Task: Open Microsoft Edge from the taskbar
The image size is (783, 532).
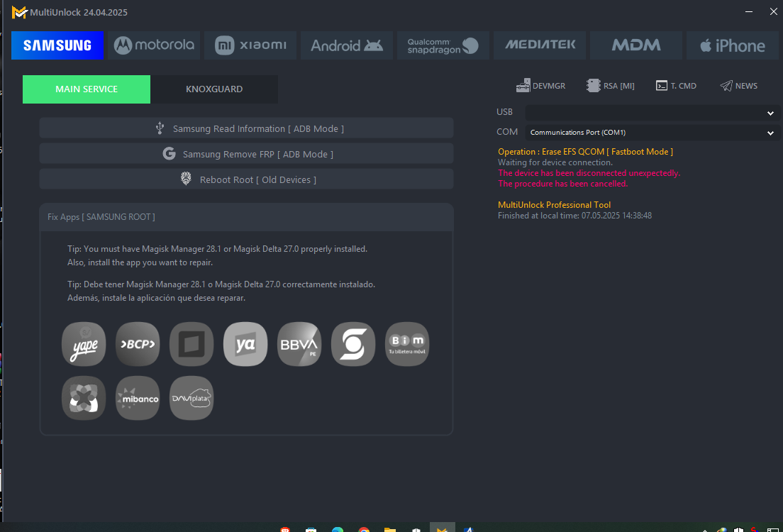Action: point(338,529)
